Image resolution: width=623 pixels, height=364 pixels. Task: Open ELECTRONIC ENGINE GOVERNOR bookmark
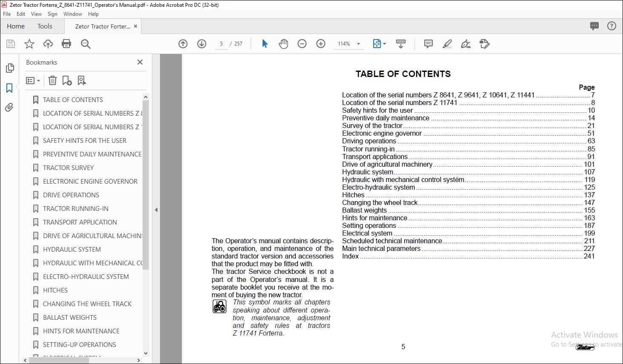(x=90, y=181)
